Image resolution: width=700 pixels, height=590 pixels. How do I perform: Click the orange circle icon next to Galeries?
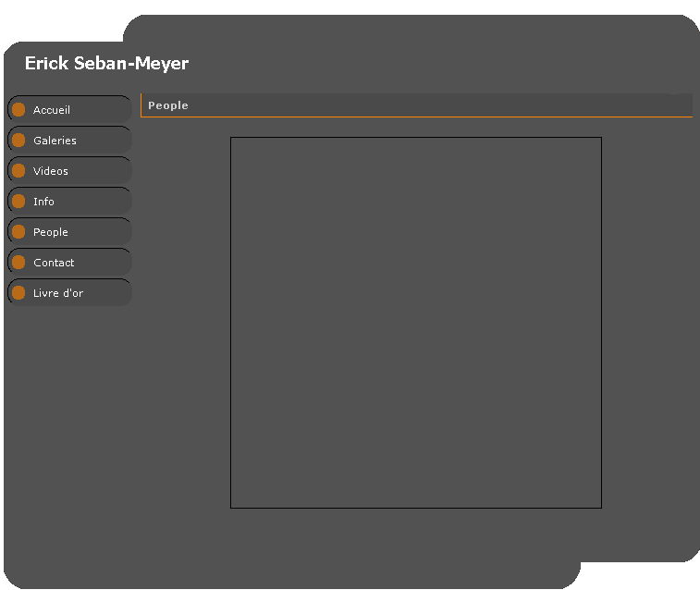[18, 141]
